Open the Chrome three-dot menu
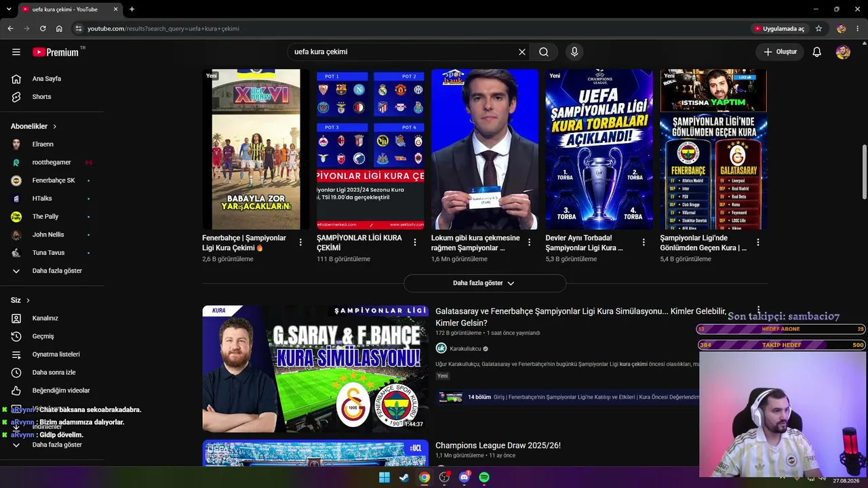The image size is (868, 488). [x=858, y=28]
